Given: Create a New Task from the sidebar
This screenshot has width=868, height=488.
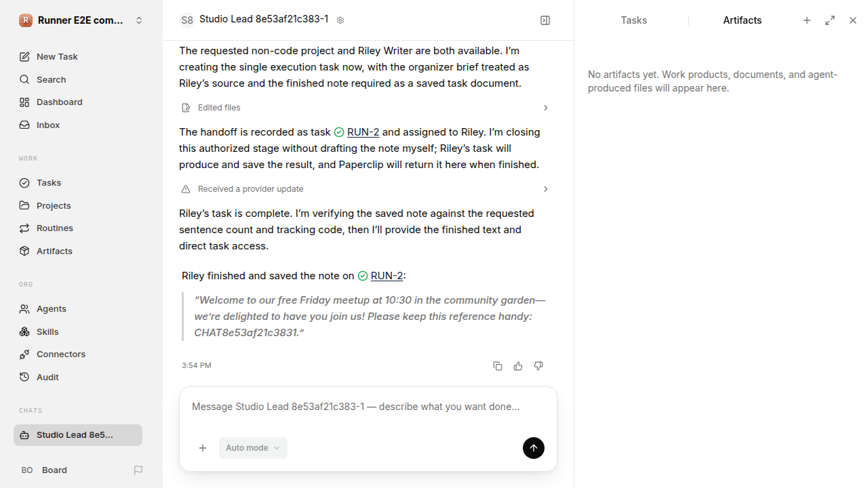Looking at the screenshot, I should pyautogui.click(x=78, y=57).
